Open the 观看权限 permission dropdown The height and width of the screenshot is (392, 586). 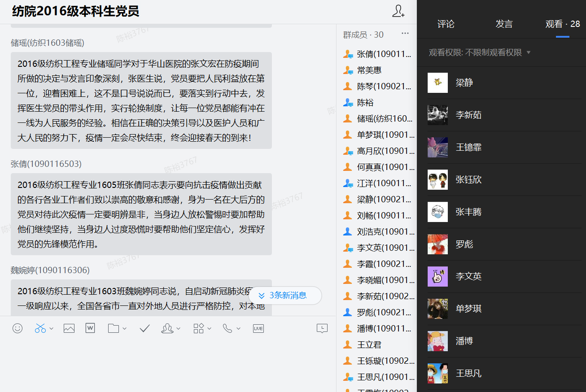coord(480,52)
